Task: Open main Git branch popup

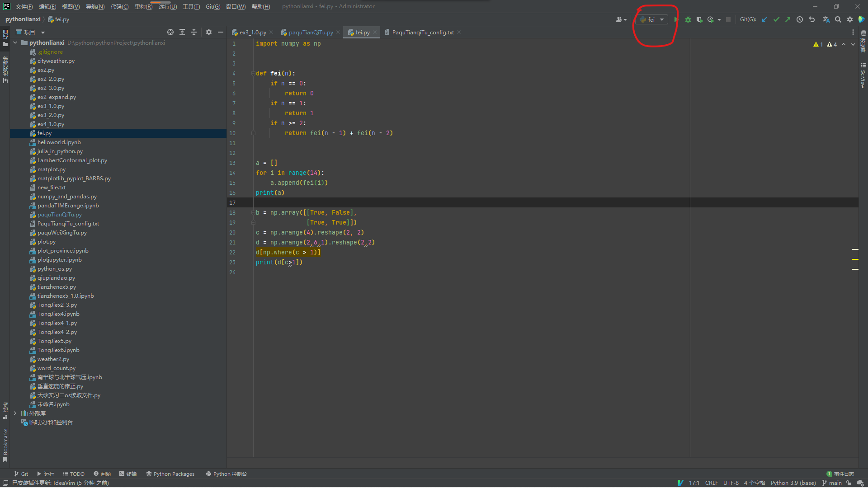Action: 832,483
